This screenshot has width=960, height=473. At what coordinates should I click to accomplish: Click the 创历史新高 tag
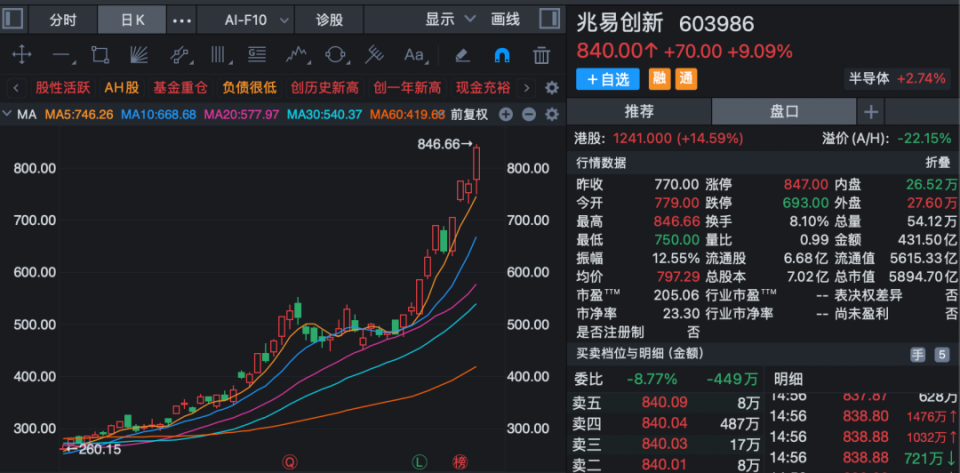[x=324, y=88]
